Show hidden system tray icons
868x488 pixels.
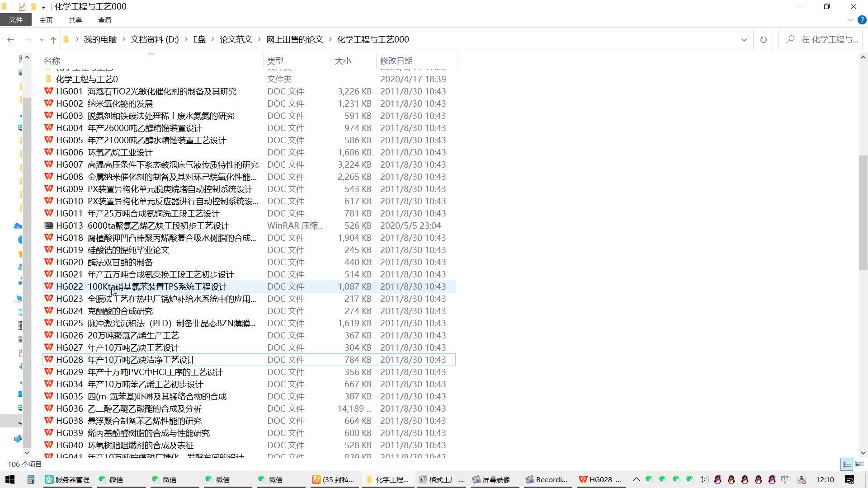click(636, 479)
